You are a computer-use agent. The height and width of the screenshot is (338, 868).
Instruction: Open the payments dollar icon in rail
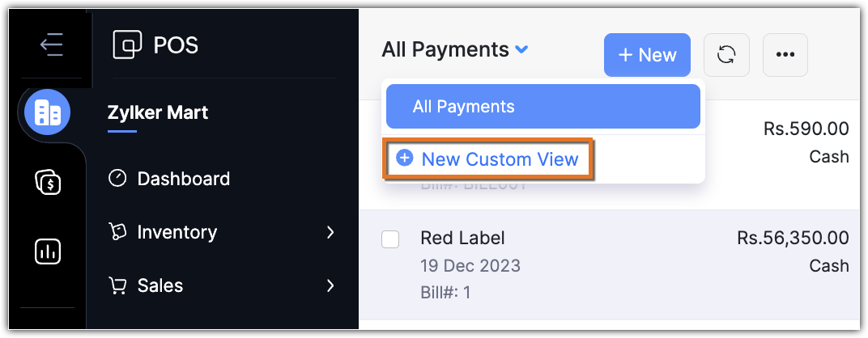(48, 183)
